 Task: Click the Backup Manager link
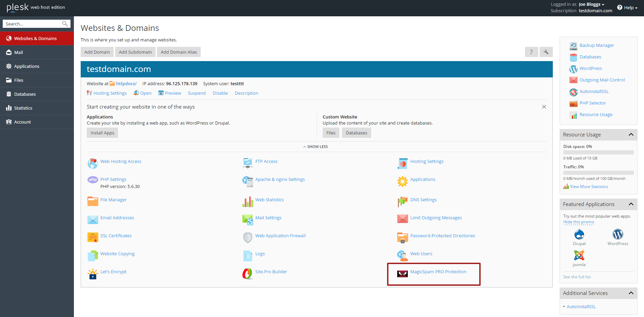click(597, 45)
